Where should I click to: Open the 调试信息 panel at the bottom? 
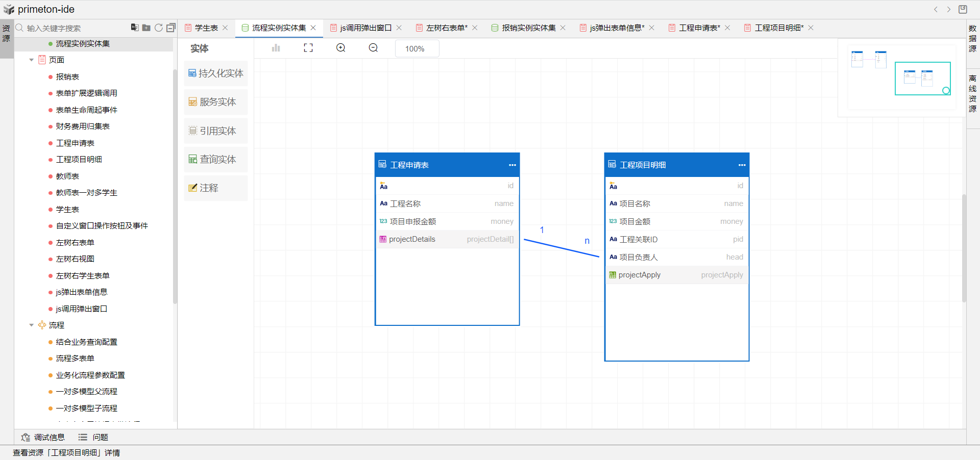43,438
